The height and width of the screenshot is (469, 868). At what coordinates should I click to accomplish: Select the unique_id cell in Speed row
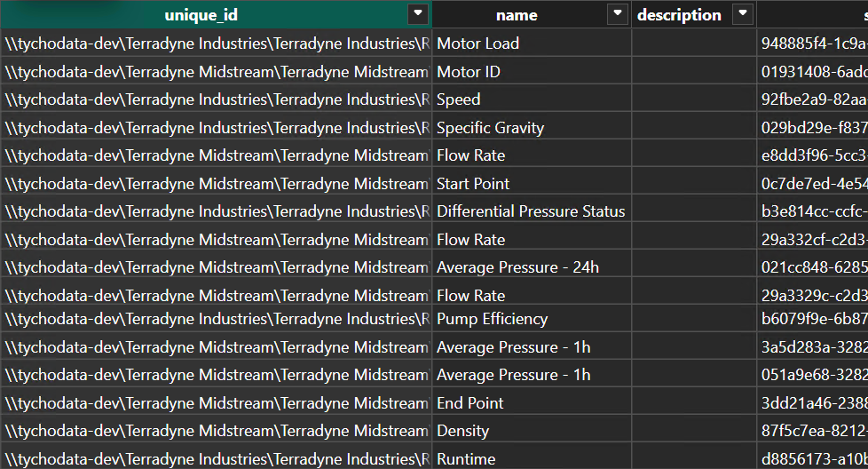pos(216,99)
